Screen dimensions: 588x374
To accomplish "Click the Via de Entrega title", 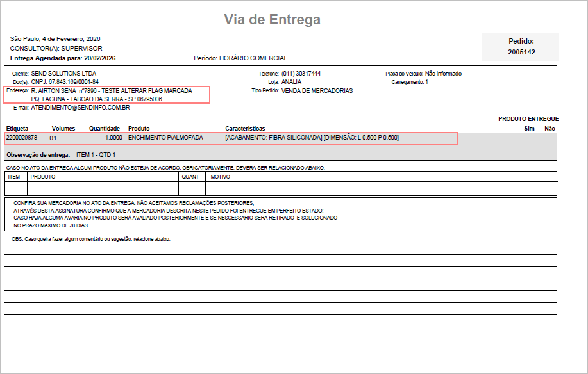I will [272, 20].
